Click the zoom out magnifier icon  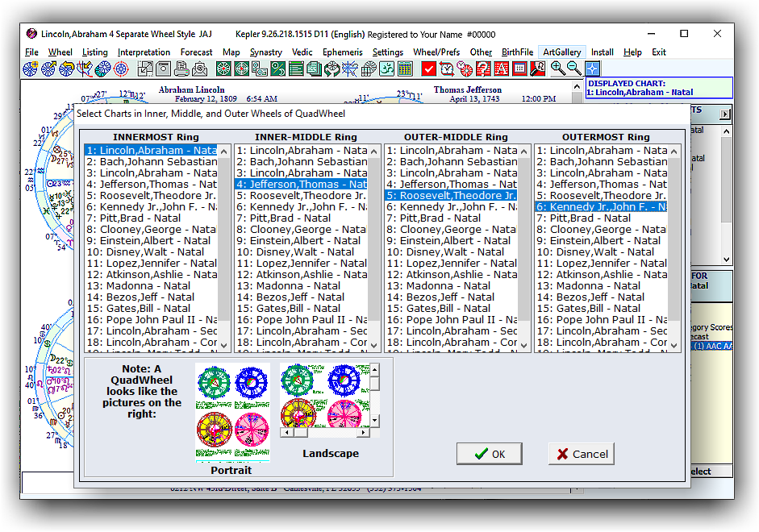[574, 69]
